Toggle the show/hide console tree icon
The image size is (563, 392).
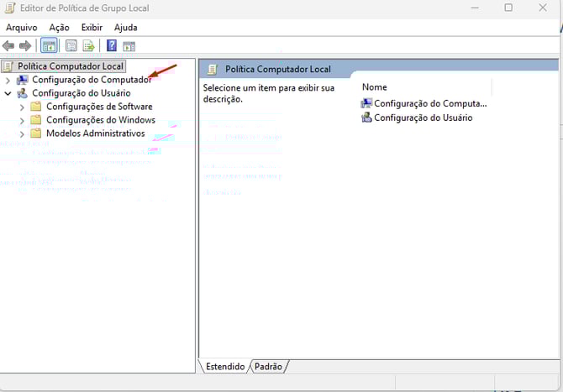(49, 45)
